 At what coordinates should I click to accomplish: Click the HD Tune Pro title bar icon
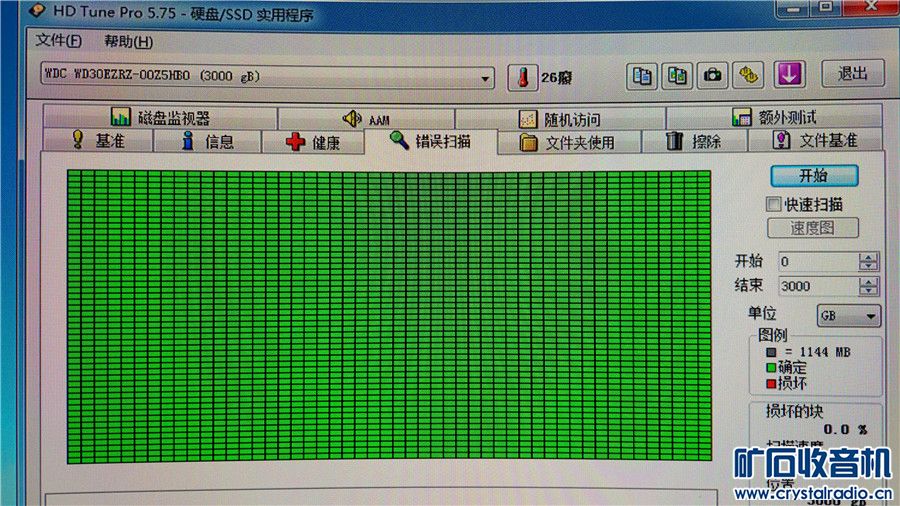(37, 10)
